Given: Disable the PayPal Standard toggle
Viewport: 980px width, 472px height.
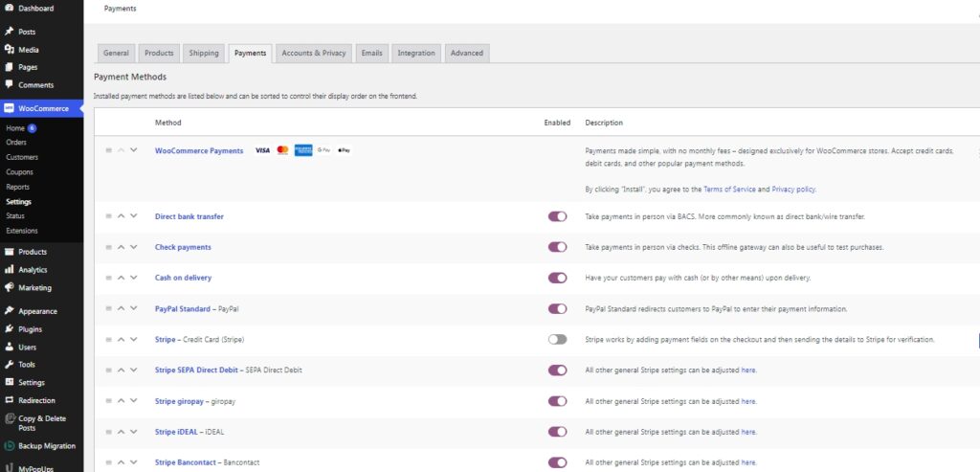Looking at the screenshot, I should click(558, 309).
